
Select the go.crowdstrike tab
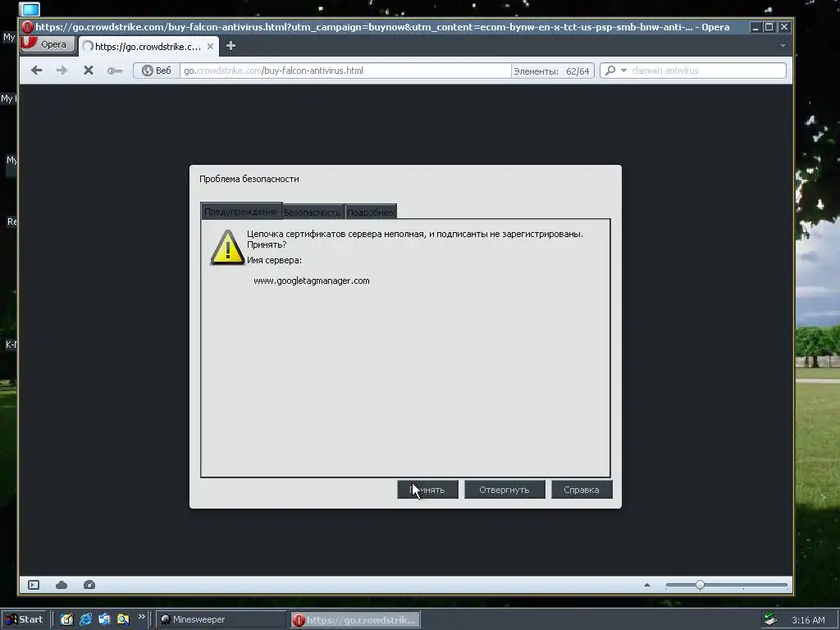(x=148, y=47)
